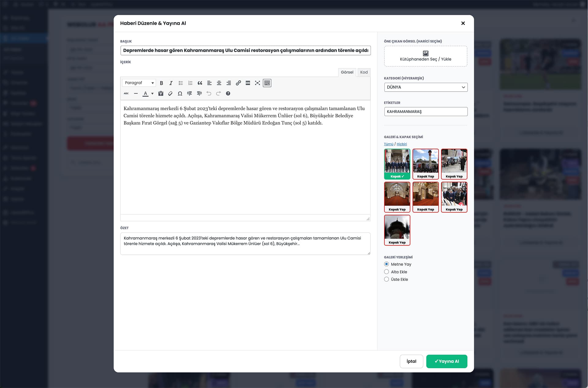Clear formatting with the eraser icon
Viewport: 588px width, 388px height.
[170, 93]
